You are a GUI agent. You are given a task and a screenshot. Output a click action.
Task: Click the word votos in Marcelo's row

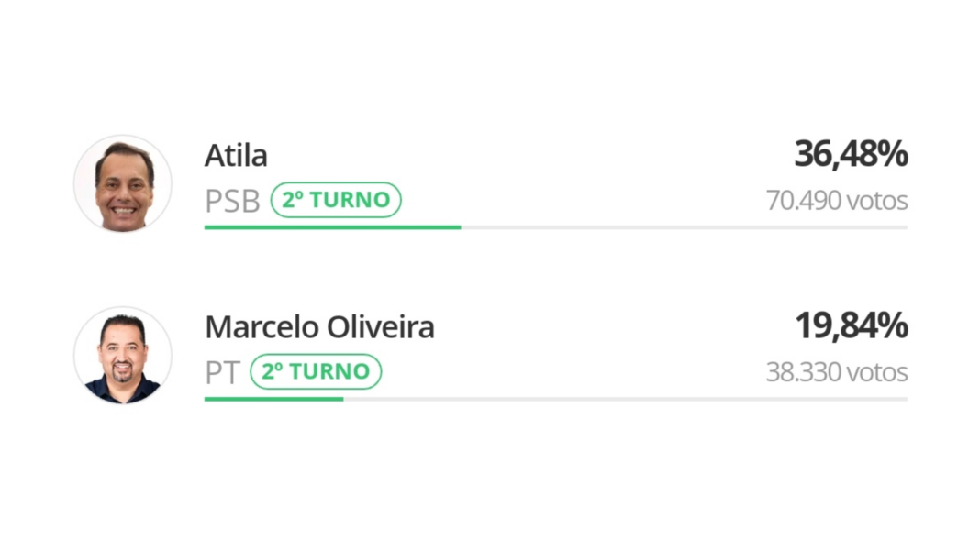coord(878,372)
